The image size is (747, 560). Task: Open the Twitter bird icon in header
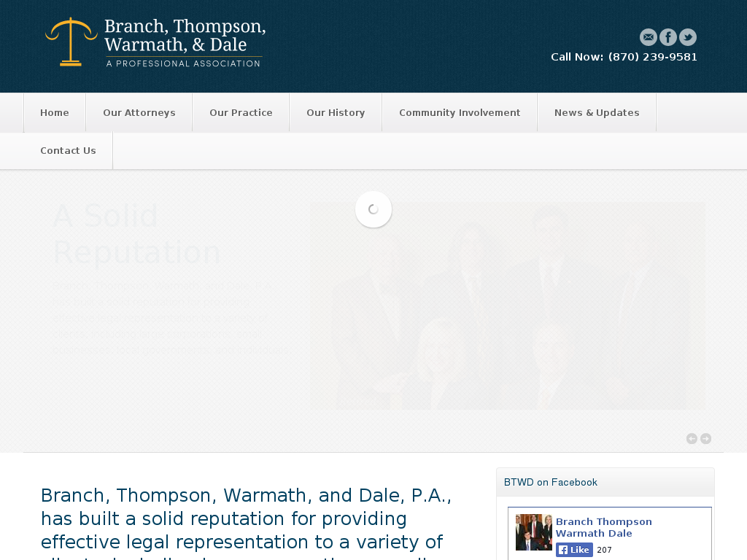(x=687, y=37)
